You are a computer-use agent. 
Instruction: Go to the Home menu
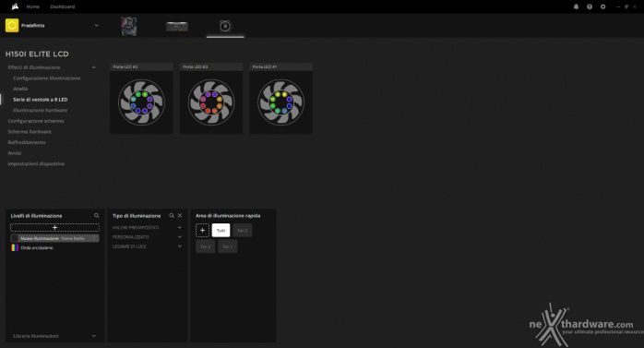[33, 6]
